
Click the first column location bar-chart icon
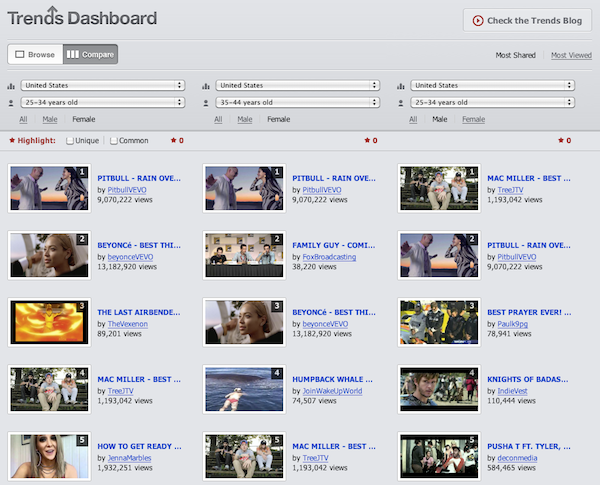pos(11,86)
